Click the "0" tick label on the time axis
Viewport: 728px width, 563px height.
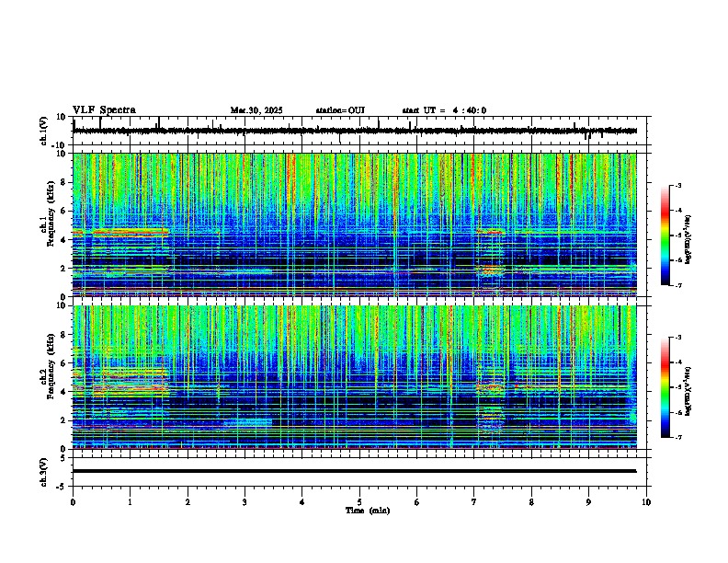coord(73,502)
